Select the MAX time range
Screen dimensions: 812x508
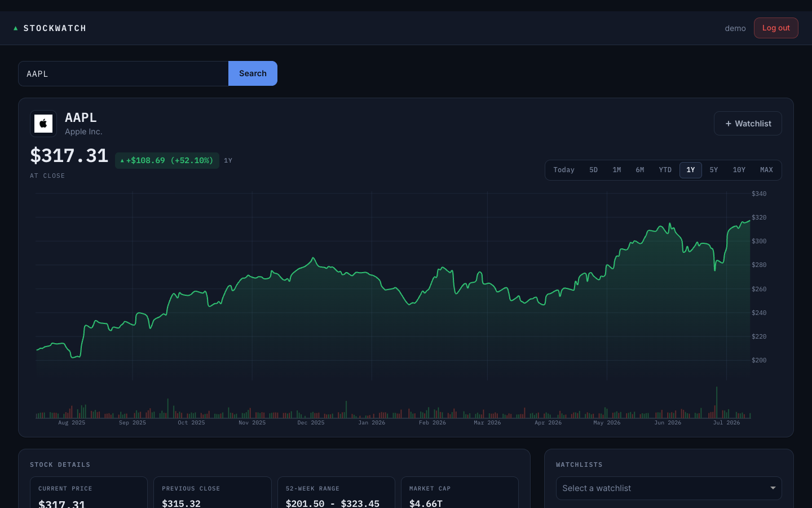click(x=766, y=170)
